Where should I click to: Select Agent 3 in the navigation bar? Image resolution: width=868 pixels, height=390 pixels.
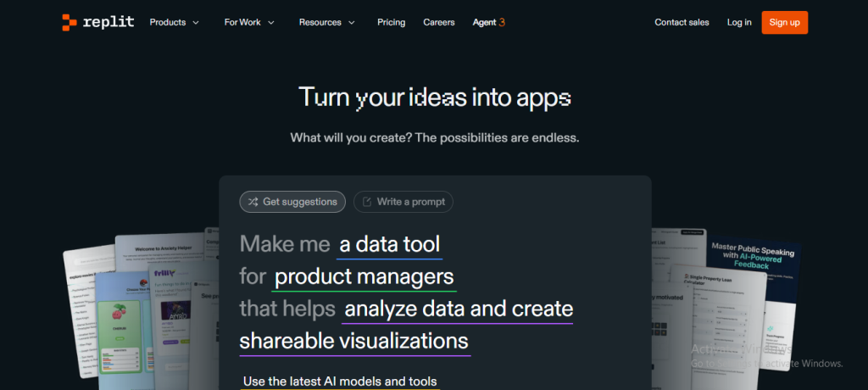(488, 22)
